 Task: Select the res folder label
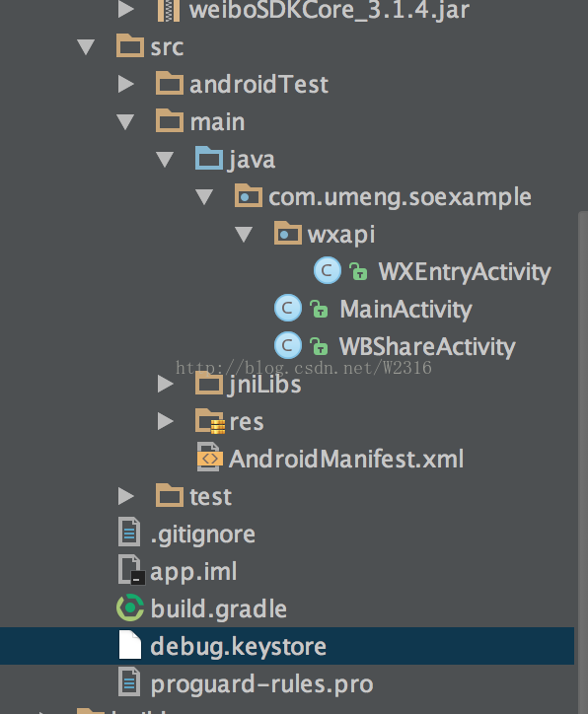[x=247, y=422]
